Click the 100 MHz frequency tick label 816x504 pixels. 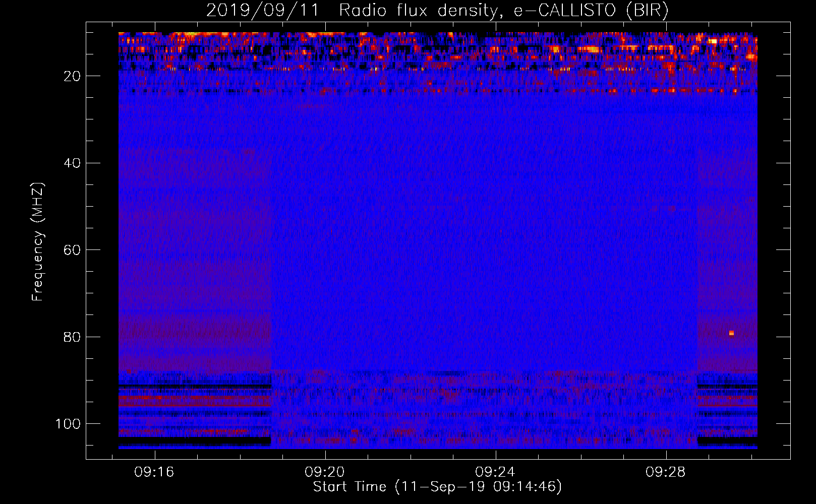[68, 424]
